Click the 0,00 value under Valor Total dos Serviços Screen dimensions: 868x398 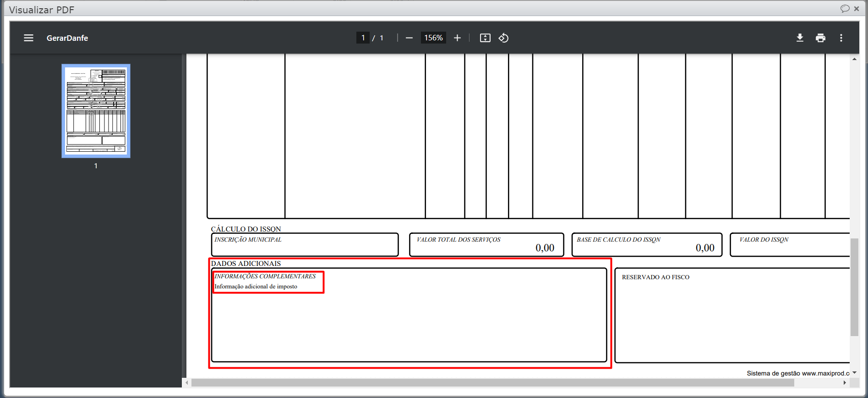545,248
